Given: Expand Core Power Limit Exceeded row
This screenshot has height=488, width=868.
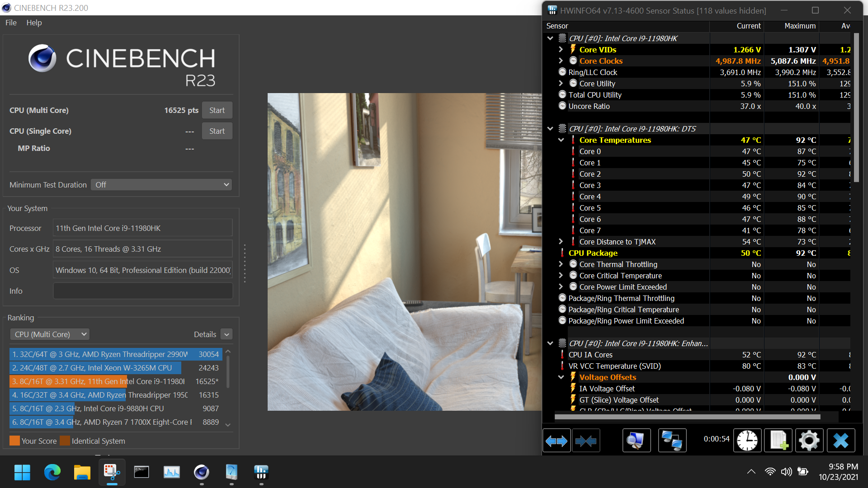Looking at the screenshot, I should 561,286.
